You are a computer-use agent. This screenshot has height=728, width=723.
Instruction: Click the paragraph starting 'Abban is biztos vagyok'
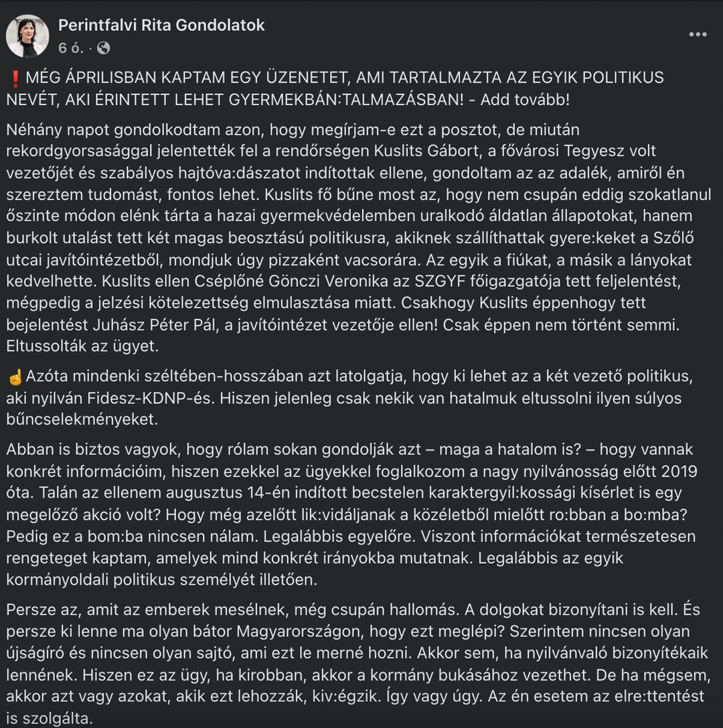point(351,514)
